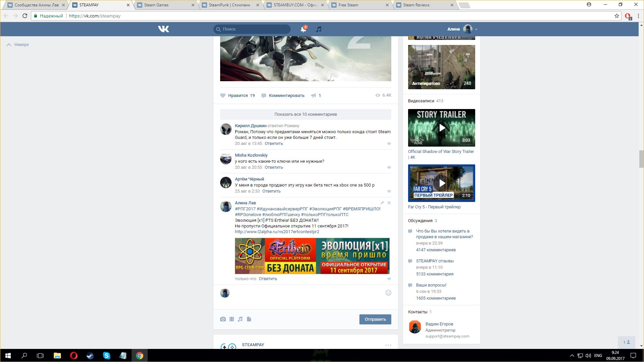Open the l2alpha.ru link in comment
Screen dimensions: 644x362
277,232
